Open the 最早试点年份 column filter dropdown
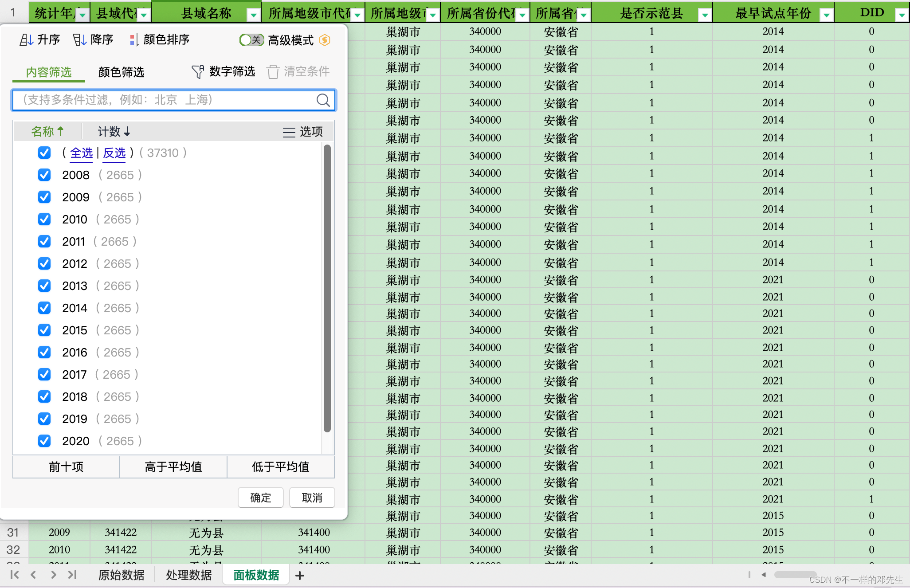Viewport: 910px width, 588px height. coord(826,15)
